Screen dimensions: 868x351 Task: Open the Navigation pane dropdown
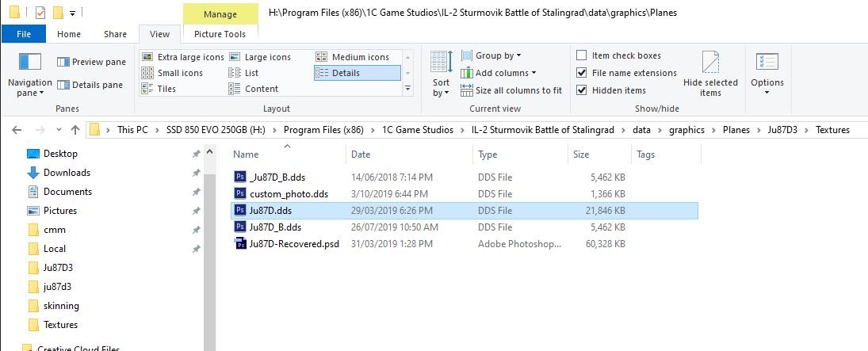pos(30,76)
